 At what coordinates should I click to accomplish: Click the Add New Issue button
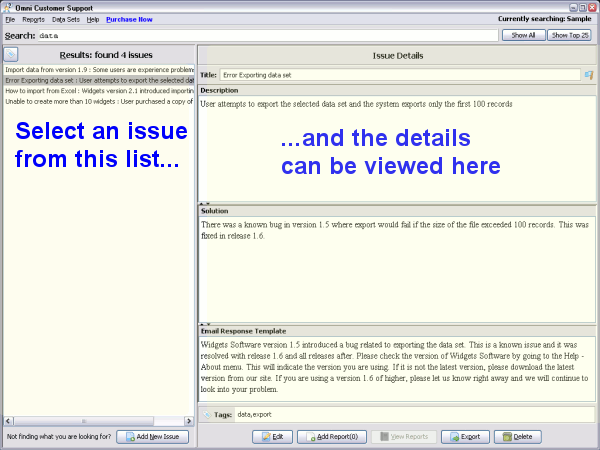point(153,437)
